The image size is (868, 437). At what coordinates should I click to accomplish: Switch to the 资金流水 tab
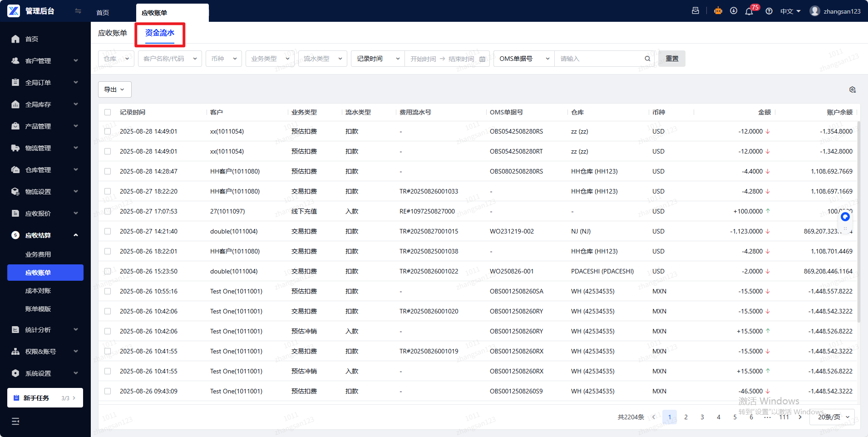pos(160,33)
